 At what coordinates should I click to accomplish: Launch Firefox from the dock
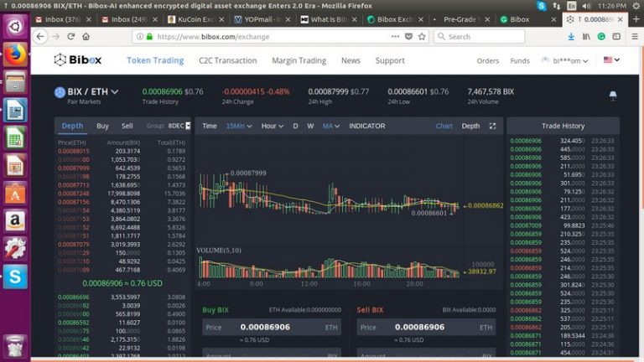15,54
